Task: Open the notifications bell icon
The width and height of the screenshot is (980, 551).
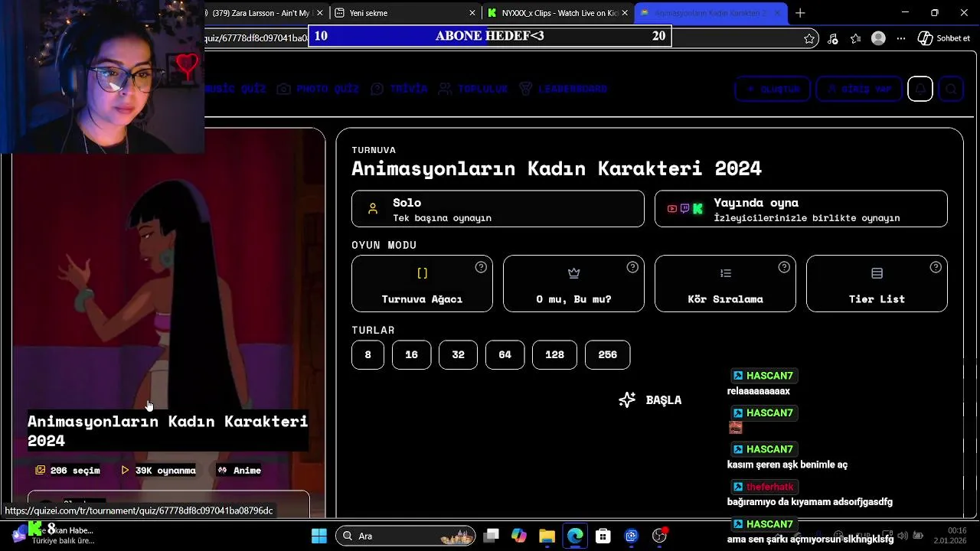Action: [x=920, y=89]
